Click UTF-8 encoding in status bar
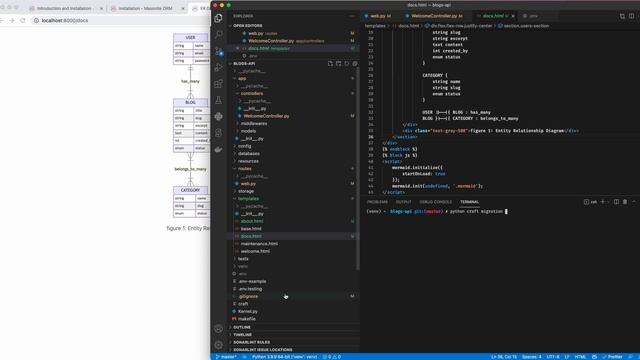 pyautogui.click(x=553, y=357)
